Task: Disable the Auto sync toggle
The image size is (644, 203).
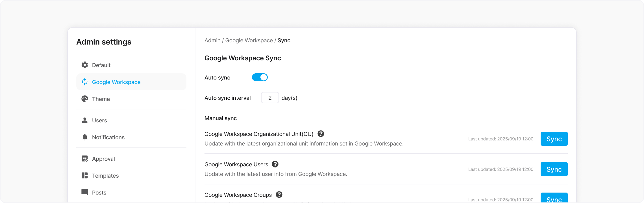Action: 260,77
